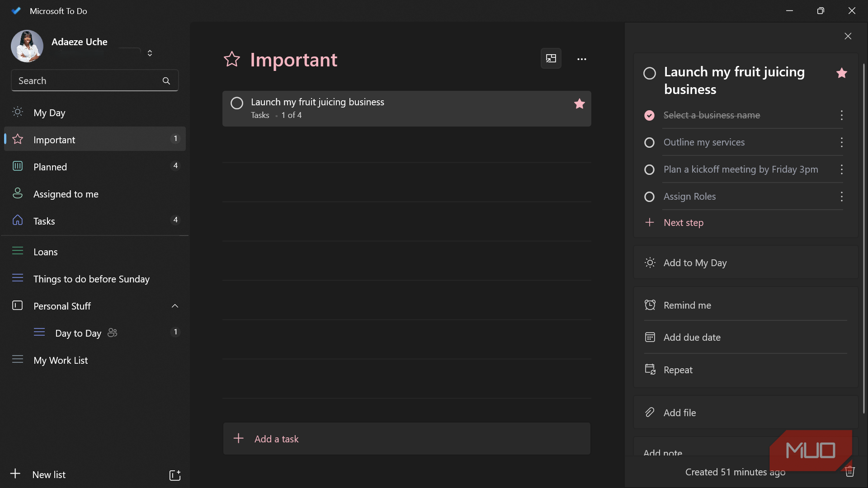This screenshot has height=488, width=868.
Task: Delete the task with the trash icon
Action: [x=850, y=471]
